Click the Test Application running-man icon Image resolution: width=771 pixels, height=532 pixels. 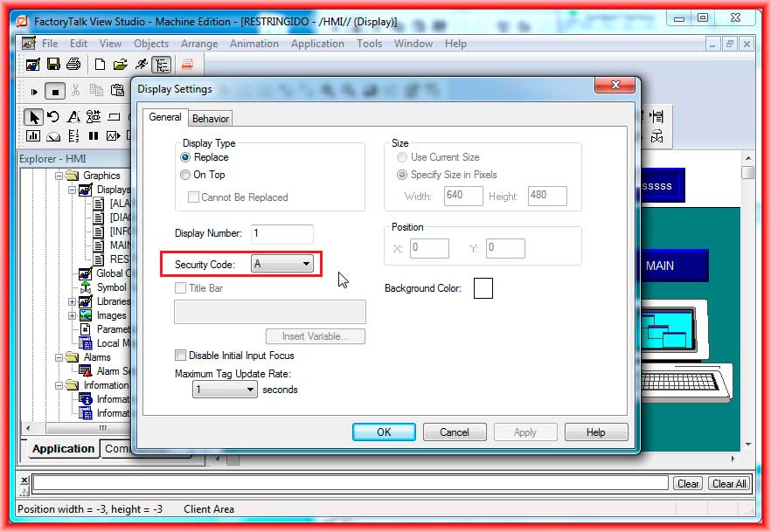(x=141, y=65)
